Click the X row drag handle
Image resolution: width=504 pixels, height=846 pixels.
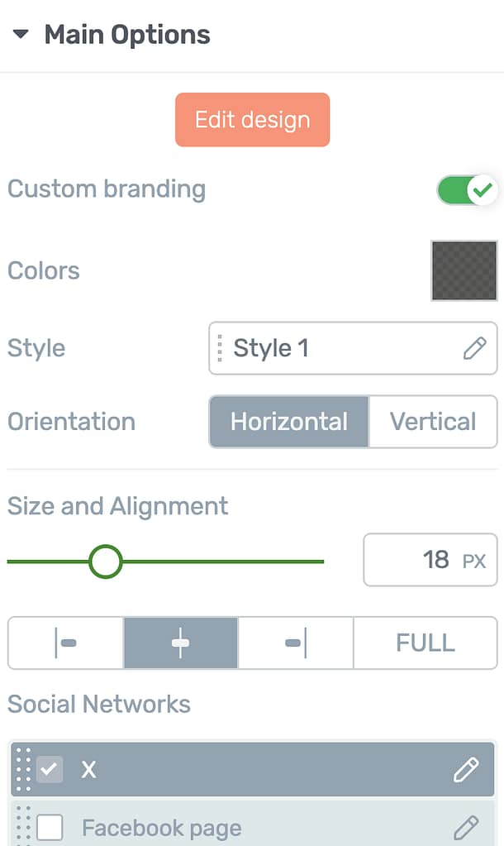[x=23, y=769]
